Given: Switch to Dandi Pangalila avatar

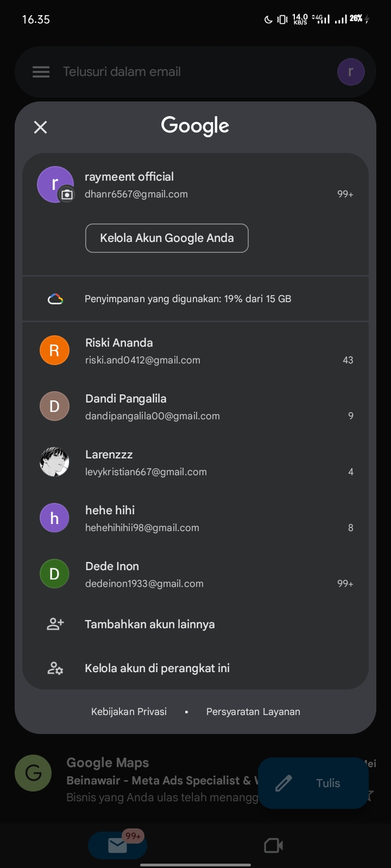Looking at the screenshot, I should coord(54,406).
